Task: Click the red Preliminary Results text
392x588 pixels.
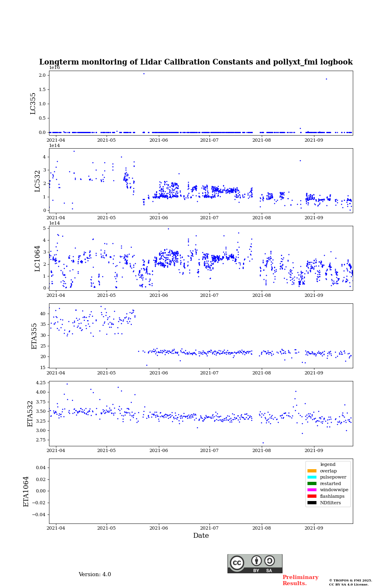Action: click(x=300, y=580)
